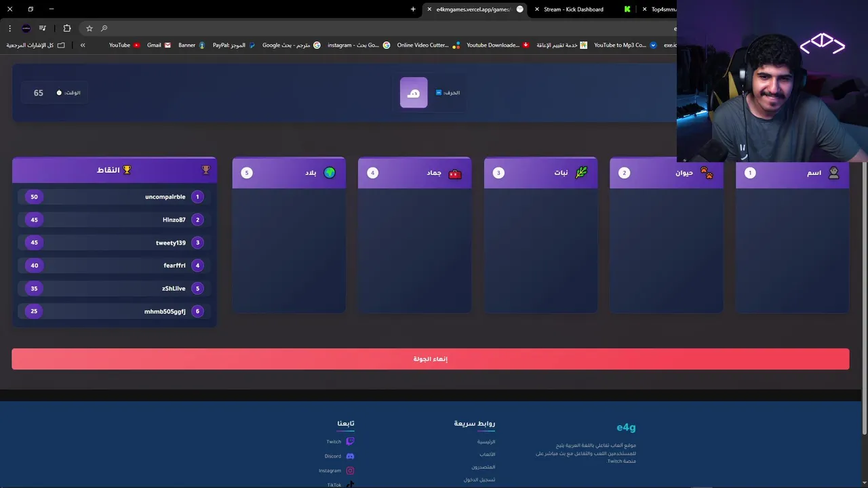Close the Stream - Kick Dashboard tab
Screen dimensions: 868x488
coord(537,9)
